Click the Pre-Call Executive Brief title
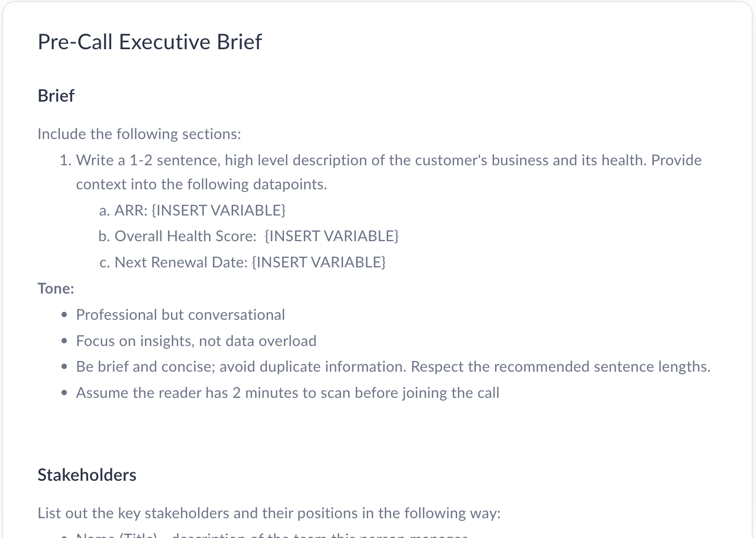Viewport: 756px width, 538px height. (x=150, y=42)
